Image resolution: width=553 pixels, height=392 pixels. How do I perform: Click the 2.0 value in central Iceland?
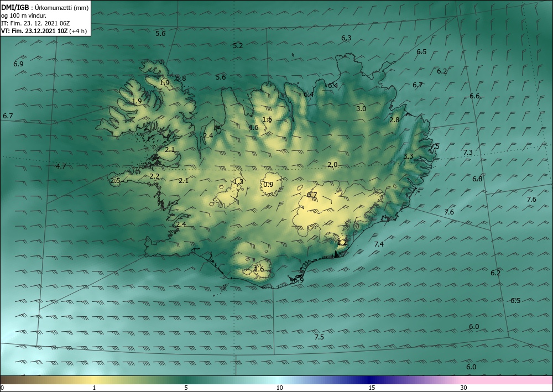point(332,165)
